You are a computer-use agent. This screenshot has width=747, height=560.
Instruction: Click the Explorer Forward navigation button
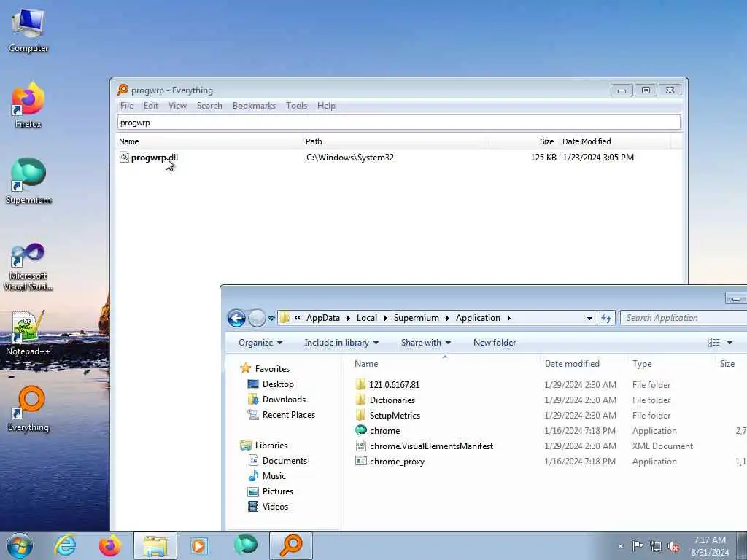click(x=258, y=318)
